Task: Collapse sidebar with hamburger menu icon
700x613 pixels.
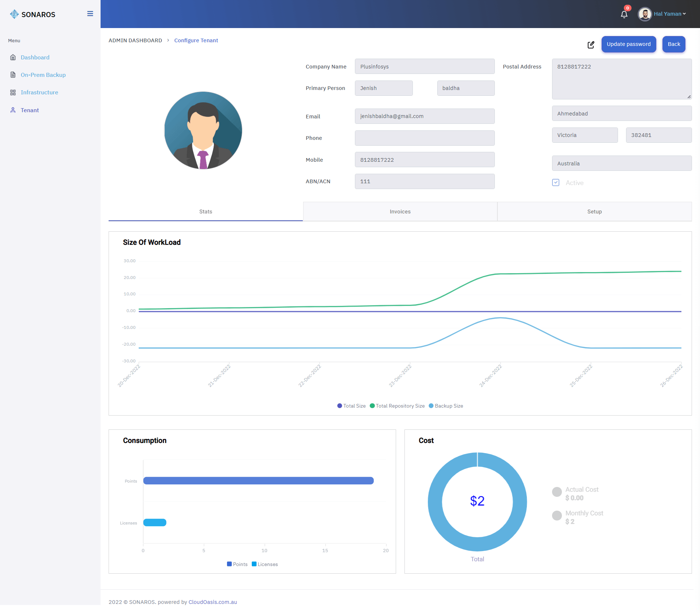Action: click(x=90, y=14)
